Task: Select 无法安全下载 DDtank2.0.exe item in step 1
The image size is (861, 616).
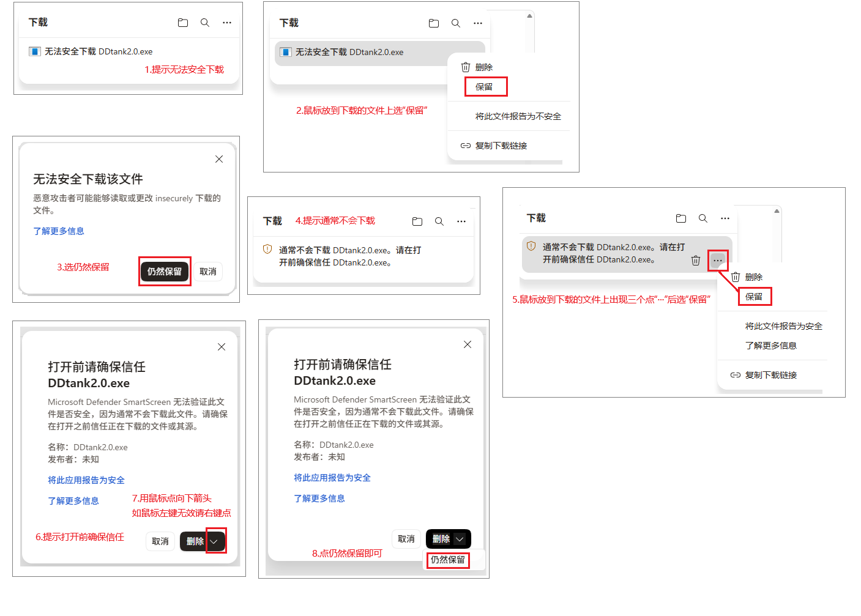Action: coord(129,51)
